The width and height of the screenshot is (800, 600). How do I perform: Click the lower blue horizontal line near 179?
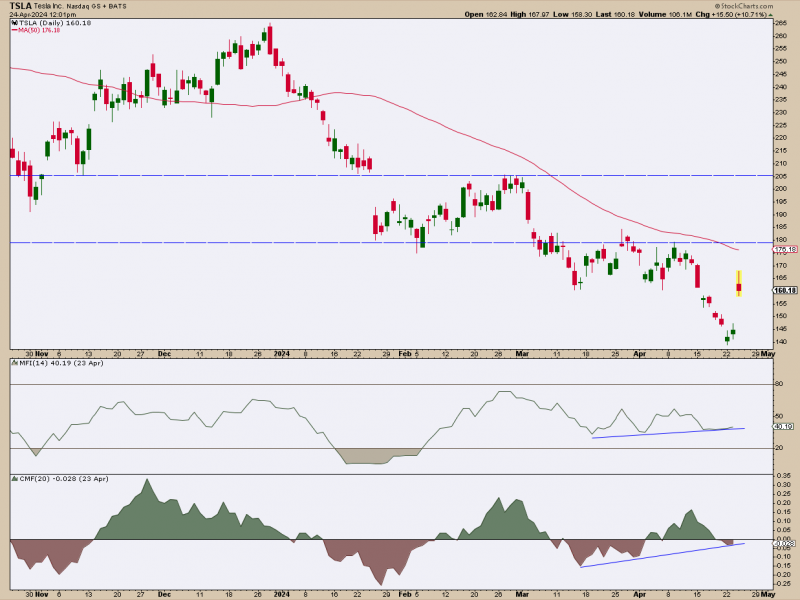point(391,242)
